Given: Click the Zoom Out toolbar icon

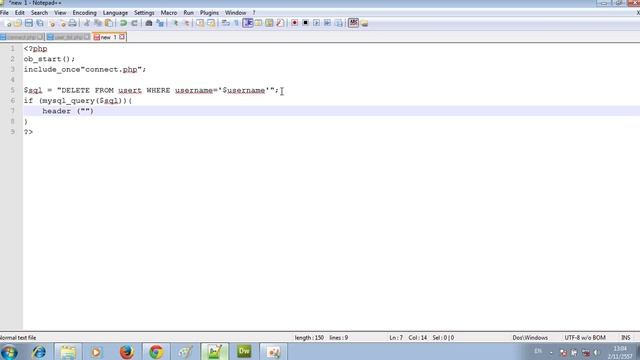Looking at the screenshot, I should point(187,23).
